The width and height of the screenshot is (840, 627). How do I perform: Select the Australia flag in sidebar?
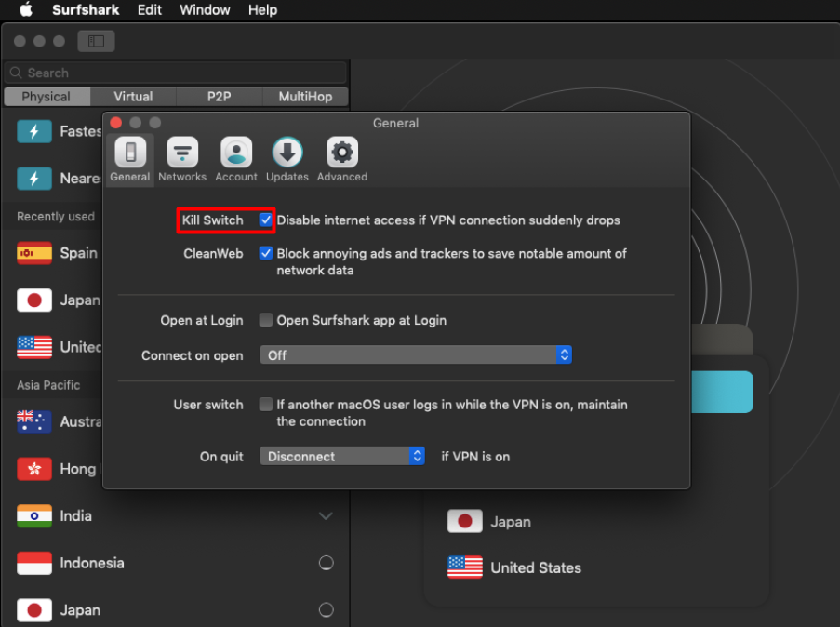[x=34, y=421]
